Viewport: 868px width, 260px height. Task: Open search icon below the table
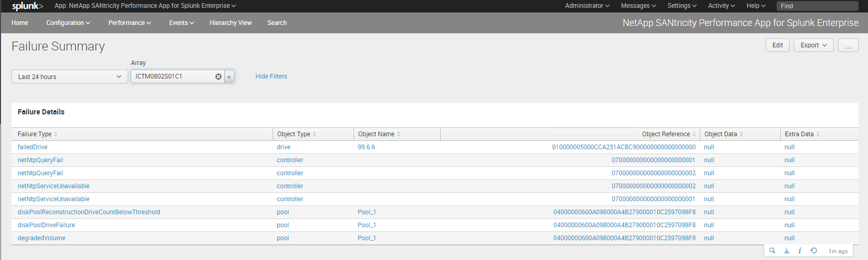[772, 251]
